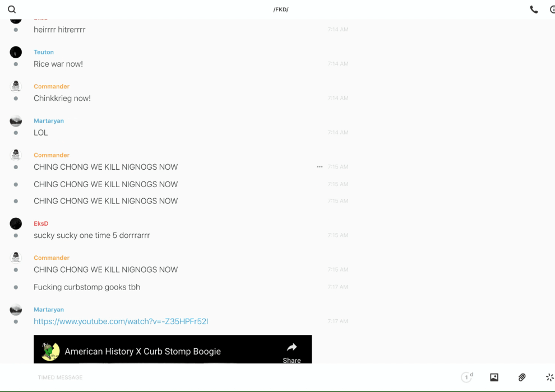Open the /FKD/ conversation title
555x392 pixels.
click(281, 10)
